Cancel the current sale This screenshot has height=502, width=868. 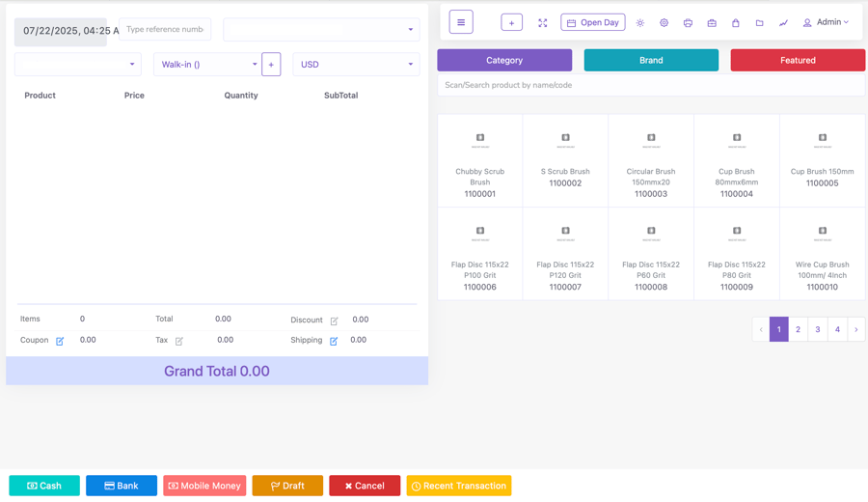click(365, 486)
